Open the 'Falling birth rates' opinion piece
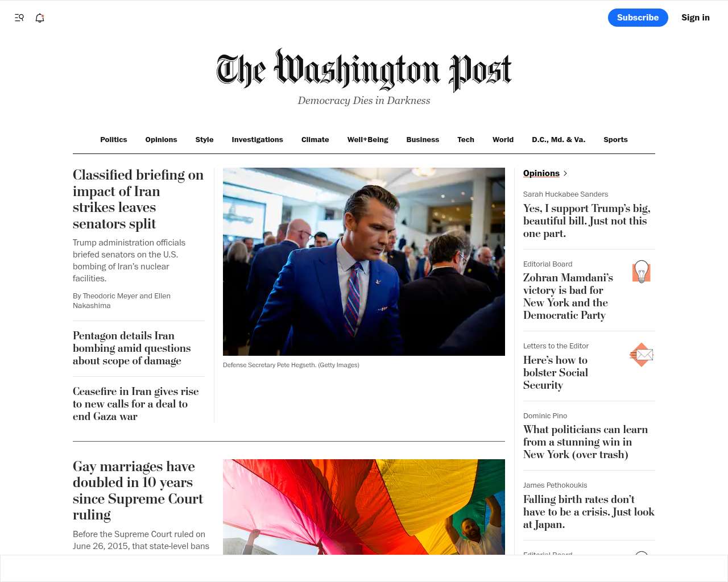728x582 pixels. tap(589, 512)
